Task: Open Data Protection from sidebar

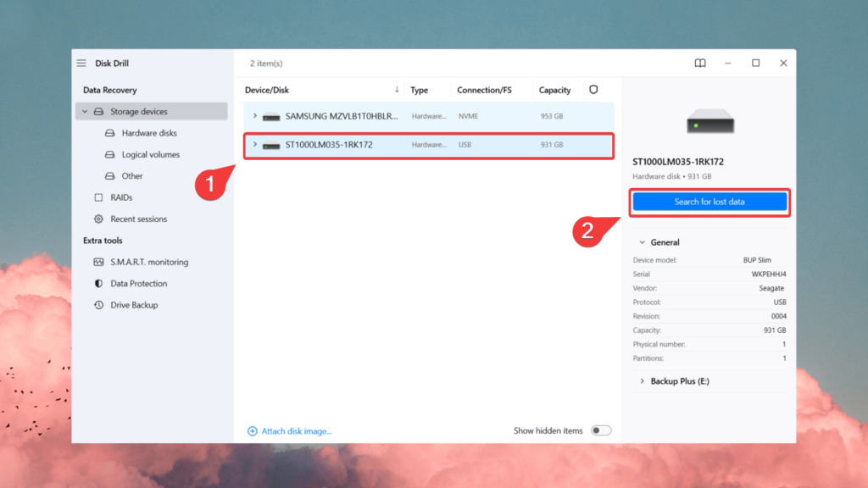Action: coord(138,284)
